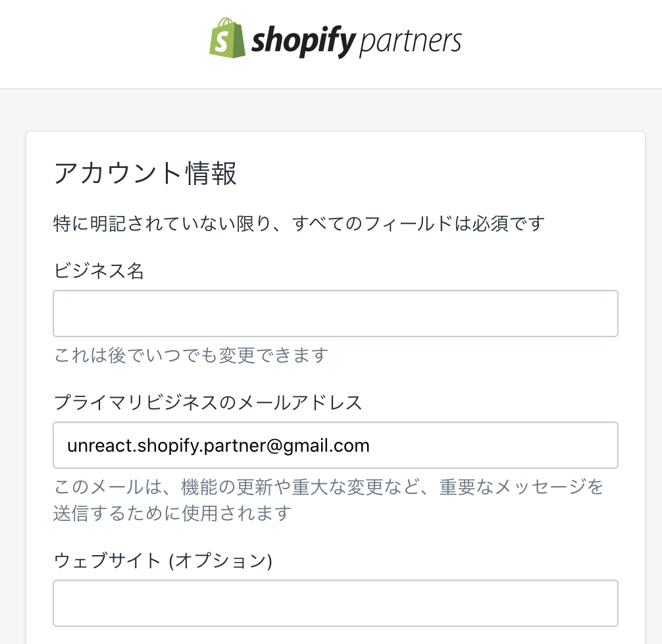Click the hint line "送信するために使用されます"
Screen dimensions: 662x644
coord(172,513)
